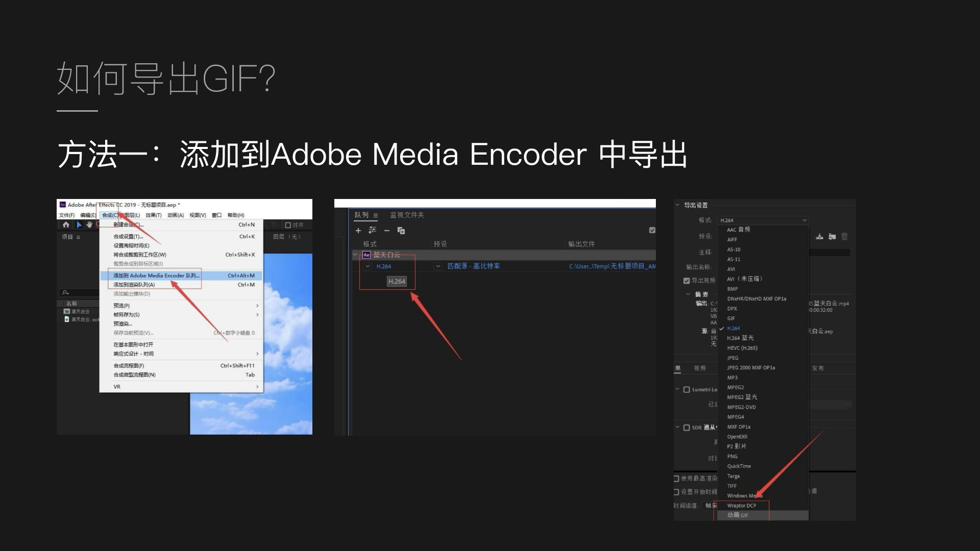This screenshot has height=551, width=980.
Task: Click the minus remove icon in queue
Action: coord(387,231)
